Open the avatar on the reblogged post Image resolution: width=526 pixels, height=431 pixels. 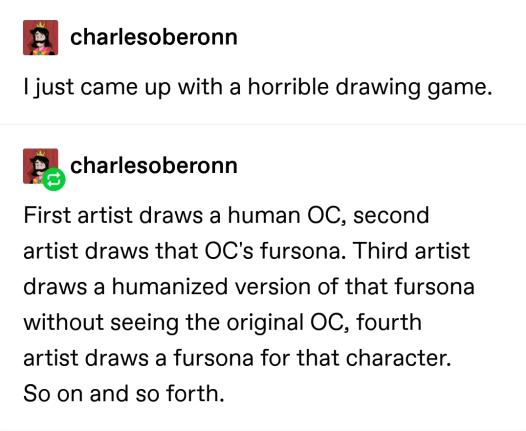(x=40, y=166)
